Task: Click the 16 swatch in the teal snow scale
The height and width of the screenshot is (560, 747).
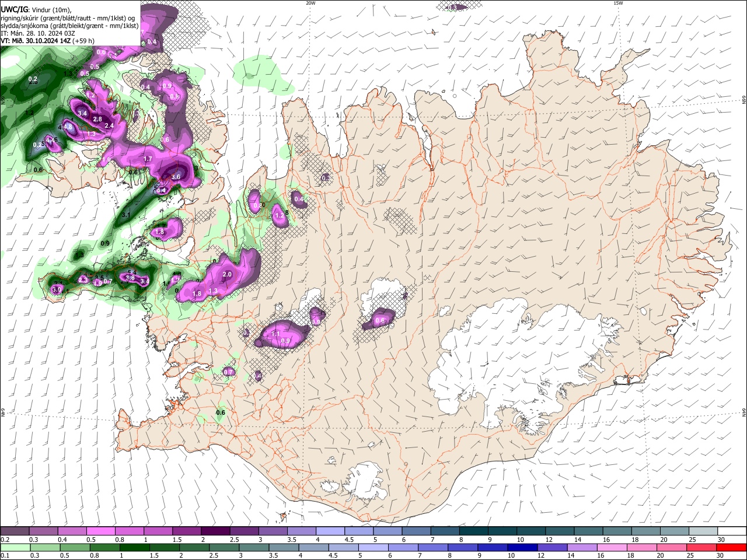Action: coord(617,531)
